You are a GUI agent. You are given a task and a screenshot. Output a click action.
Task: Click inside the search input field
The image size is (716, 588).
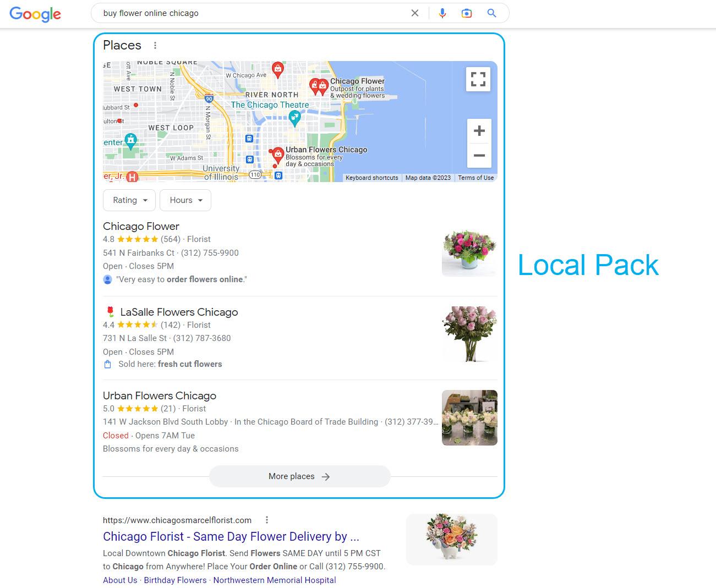[220, 13]
